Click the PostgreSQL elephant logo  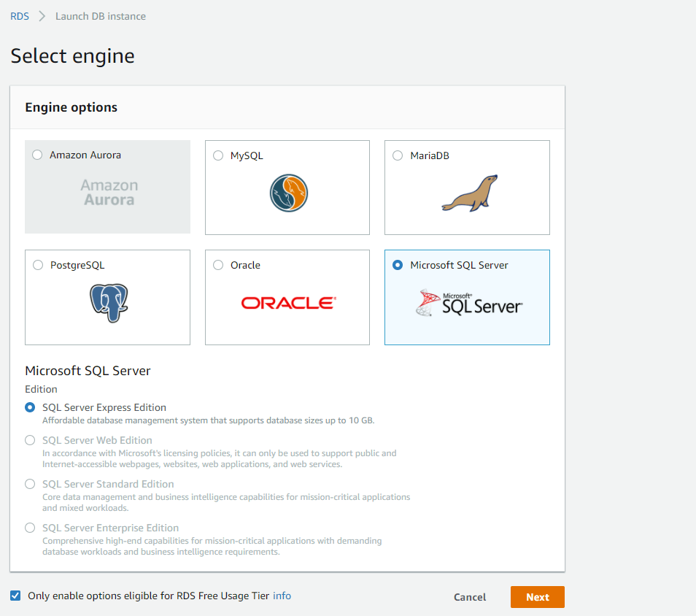(x=109, y=302)
